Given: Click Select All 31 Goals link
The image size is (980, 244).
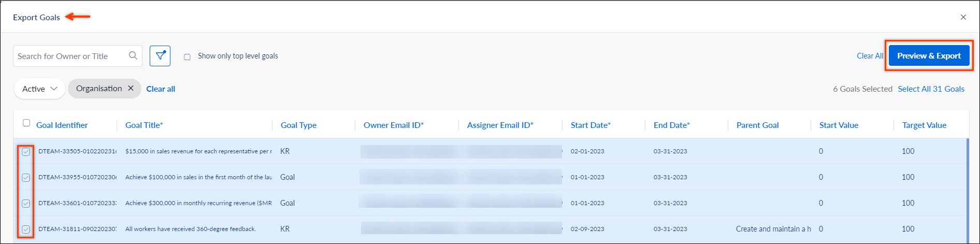Looking at the screenshot, I should 931,89.
